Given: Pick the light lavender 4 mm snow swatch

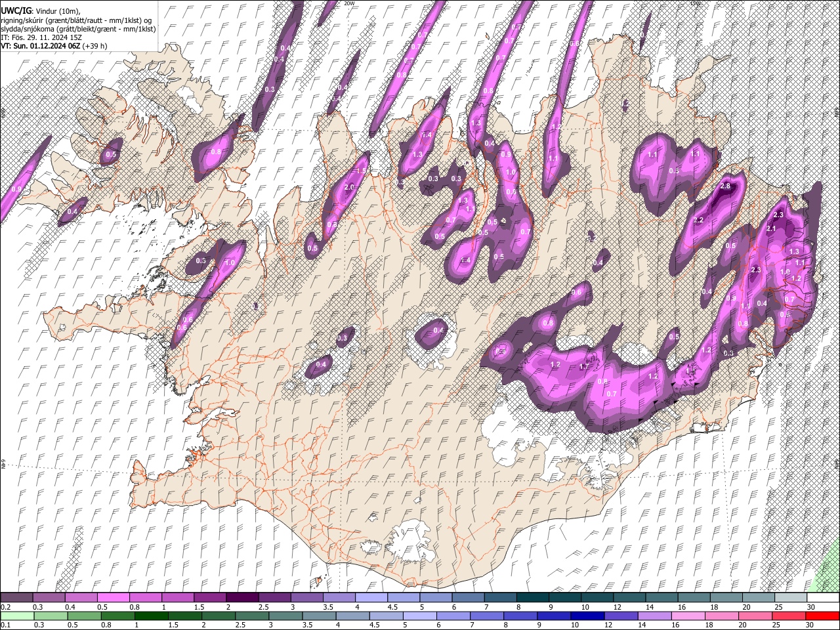Looking at the screenshot, I should [371, 598].
